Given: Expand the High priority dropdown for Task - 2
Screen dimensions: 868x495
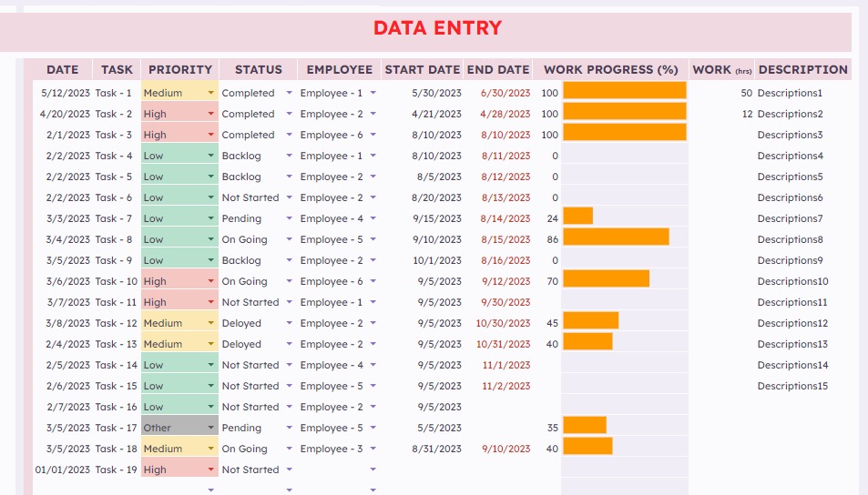Looking at the screenshot, I should click(211, 114).
